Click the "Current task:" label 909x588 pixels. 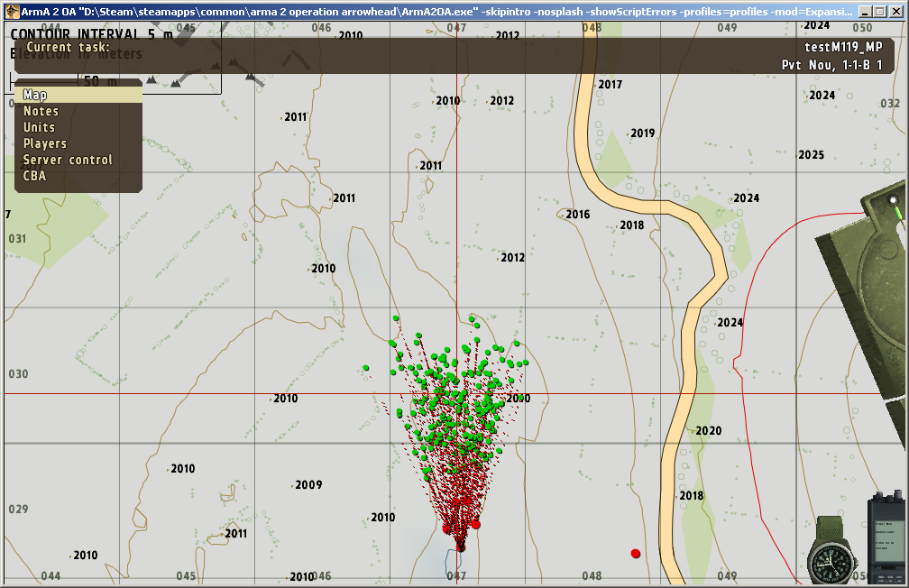(x=68, y=47)
